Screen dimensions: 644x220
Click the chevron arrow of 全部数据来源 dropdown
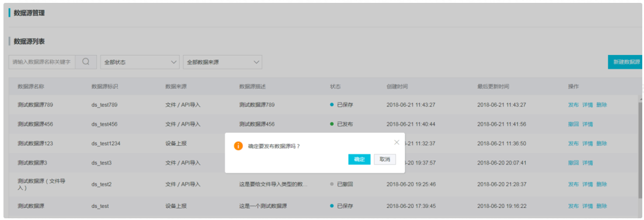coord(257,62)
